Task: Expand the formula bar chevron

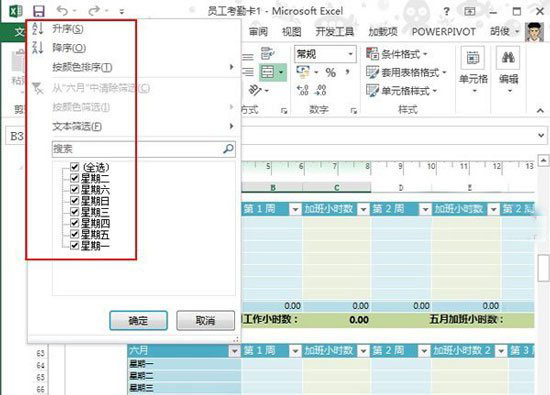Action: 541,135
